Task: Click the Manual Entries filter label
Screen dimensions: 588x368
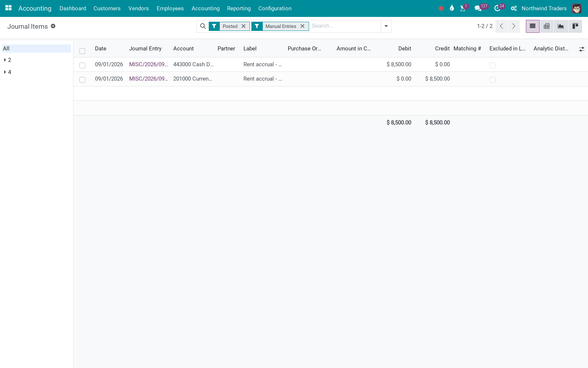Action: pos(281,26)
